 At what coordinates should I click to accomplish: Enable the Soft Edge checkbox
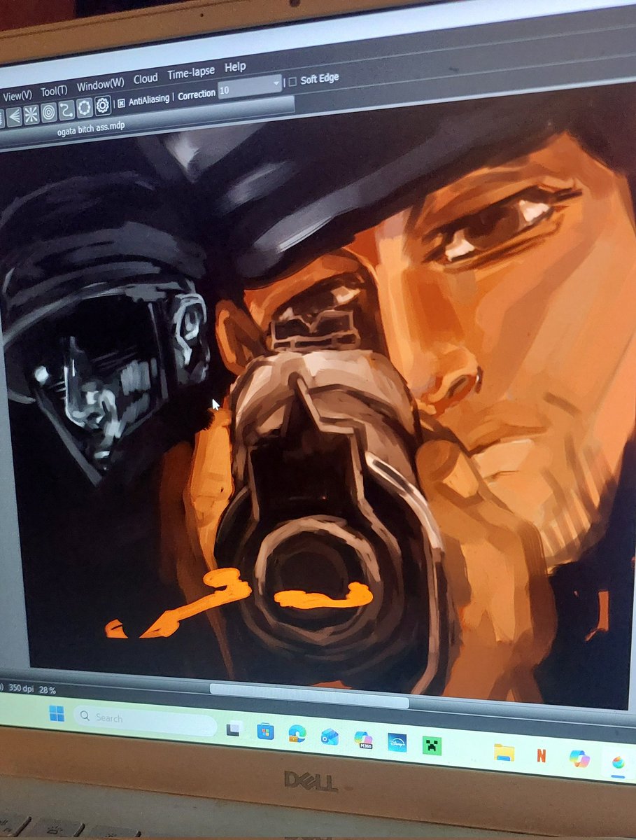point(292,81)
